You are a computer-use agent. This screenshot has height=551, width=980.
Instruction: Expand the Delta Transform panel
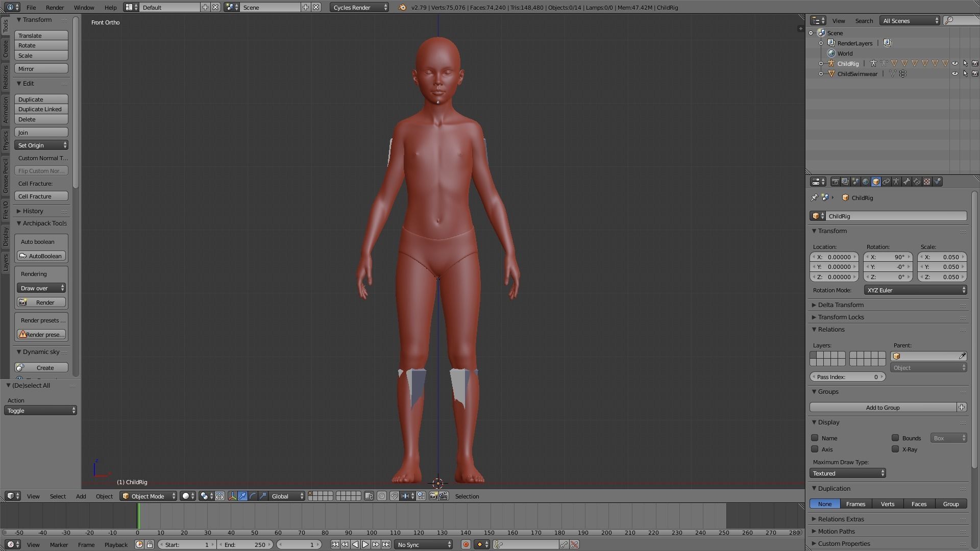click(x=840, y=305)
